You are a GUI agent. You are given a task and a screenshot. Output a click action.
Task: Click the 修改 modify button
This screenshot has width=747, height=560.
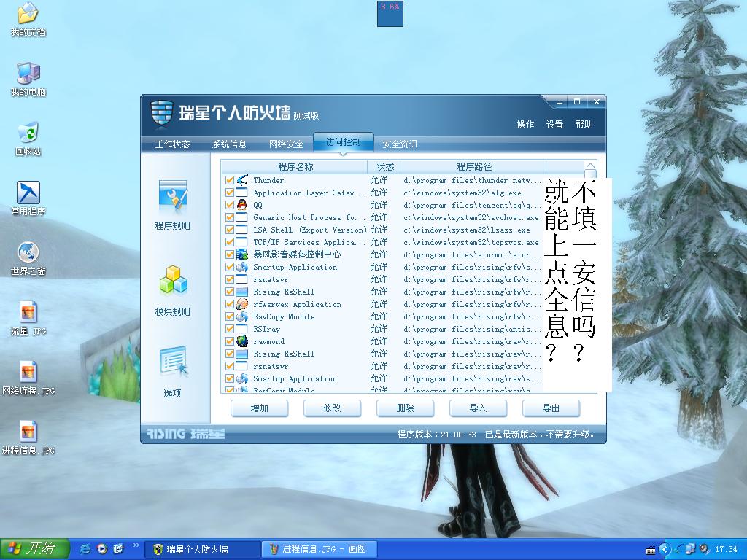[x=332, y=408]
